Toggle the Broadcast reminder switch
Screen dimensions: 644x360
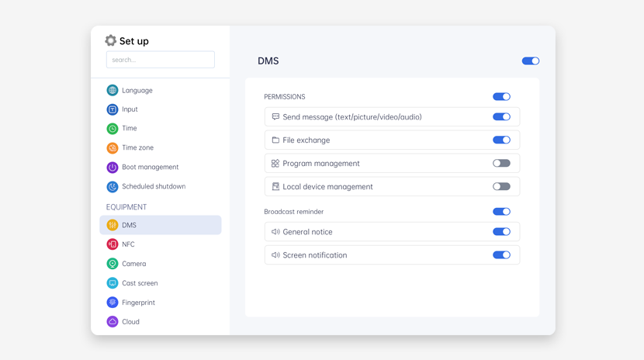coord(501,211)
